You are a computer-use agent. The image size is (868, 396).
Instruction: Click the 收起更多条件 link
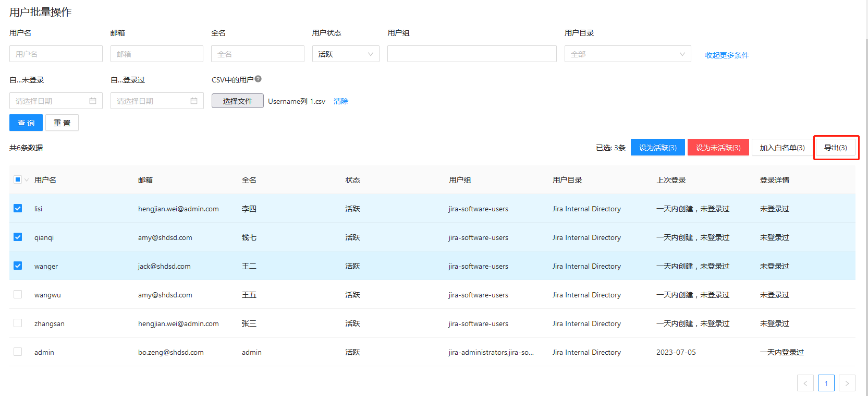(x=727, y=55)
